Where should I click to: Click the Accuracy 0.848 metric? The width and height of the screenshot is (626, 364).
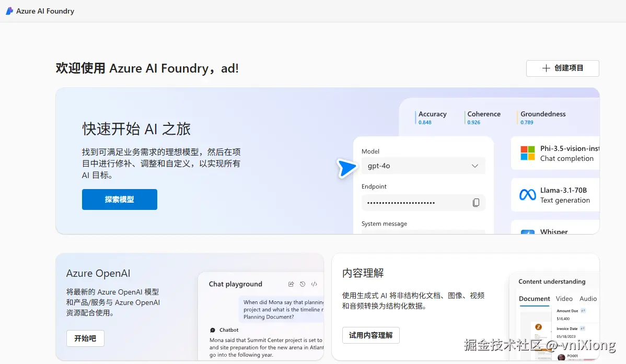[x=432, y=118]
